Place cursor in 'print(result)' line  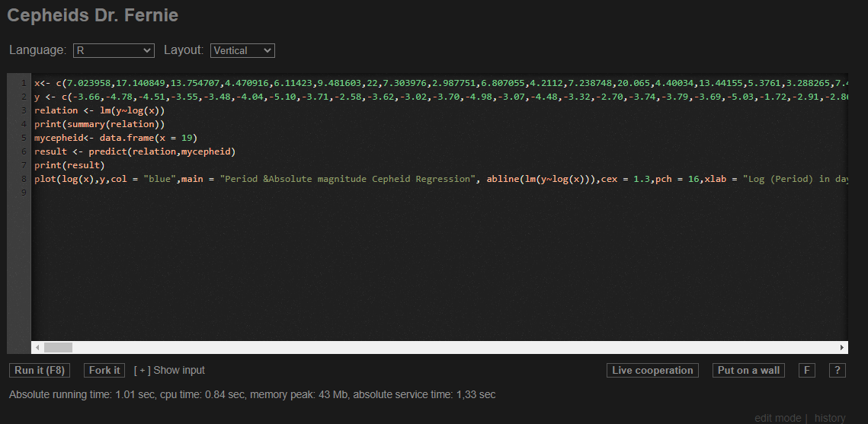pyautogui.click(x=69, y=165)
